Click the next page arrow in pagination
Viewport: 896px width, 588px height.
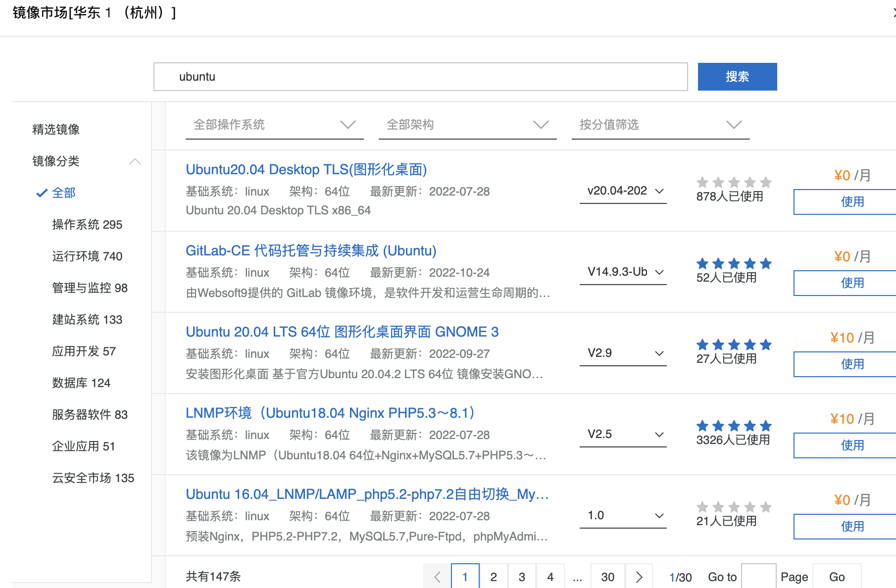click(639, 577)
